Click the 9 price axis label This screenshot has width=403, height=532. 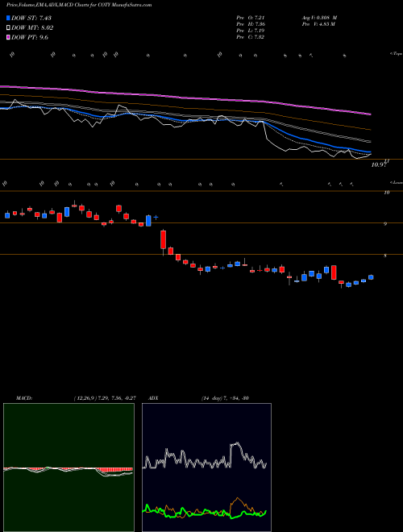coord(385,224)
